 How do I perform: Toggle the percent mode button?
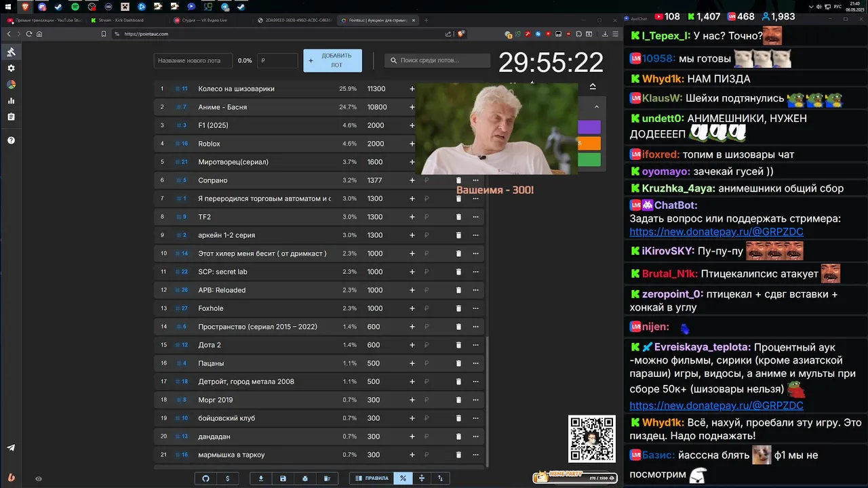point(403,479)
